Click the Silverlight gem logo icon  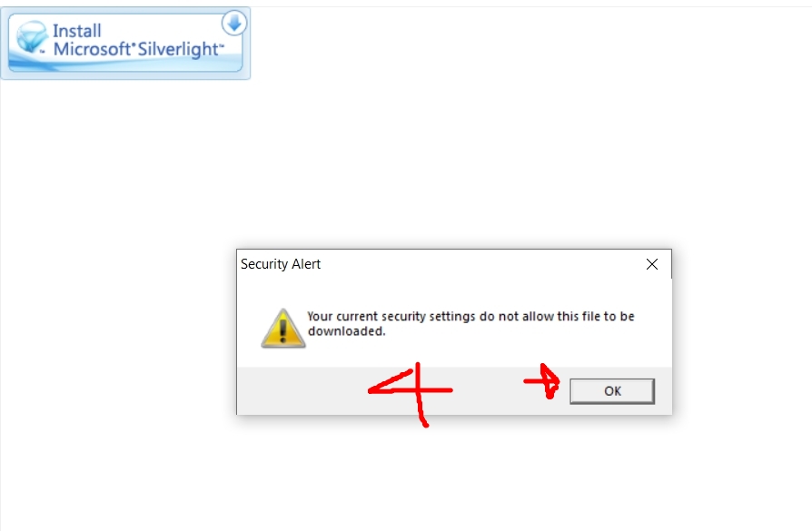coord(31,37)
